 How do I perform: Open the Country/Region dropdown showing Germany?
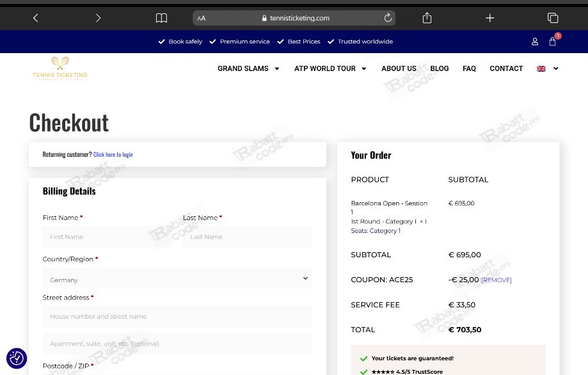click(177, 278)
